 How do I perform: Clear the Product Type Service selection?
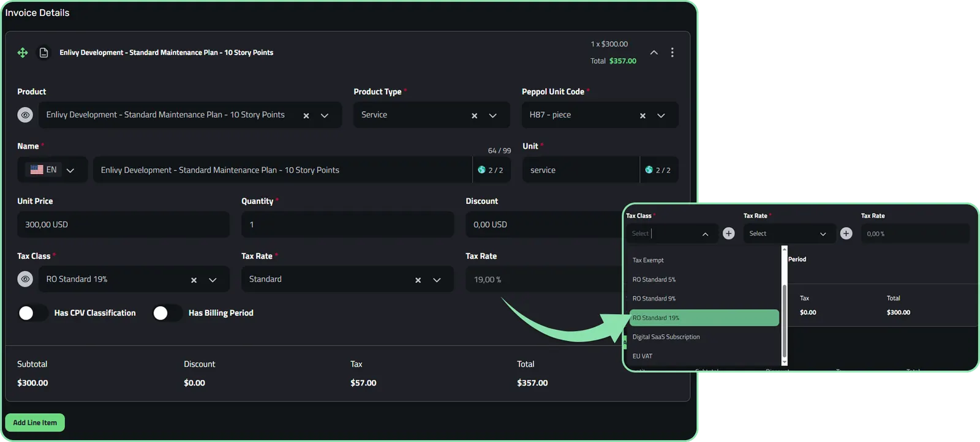[x=474, y=116]
